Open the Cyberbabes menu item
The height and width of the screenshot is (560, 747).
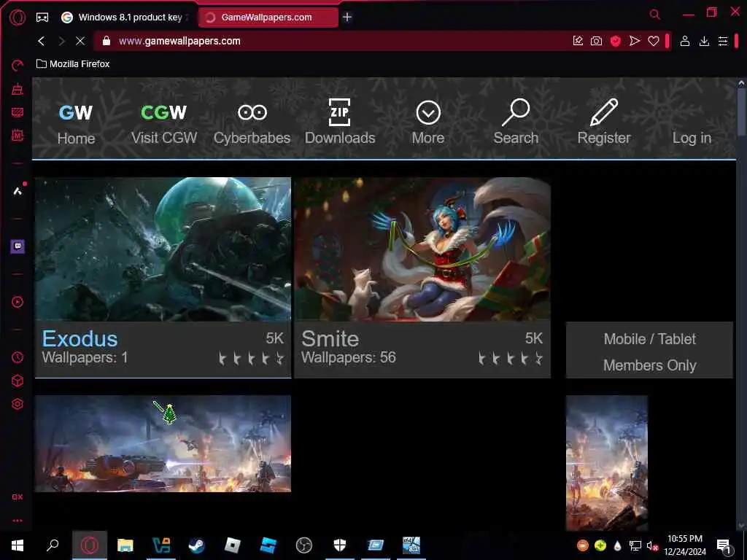click(x=252, y=124)
